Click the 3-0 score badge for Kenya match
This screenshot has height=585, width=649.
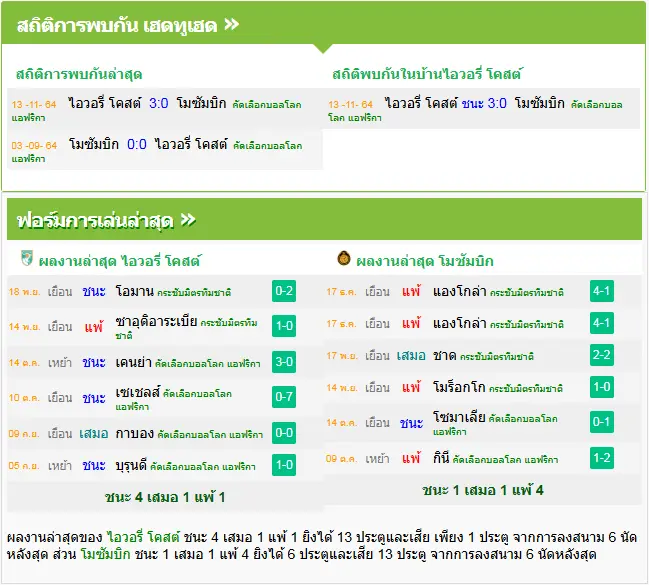tap(284, 362)
